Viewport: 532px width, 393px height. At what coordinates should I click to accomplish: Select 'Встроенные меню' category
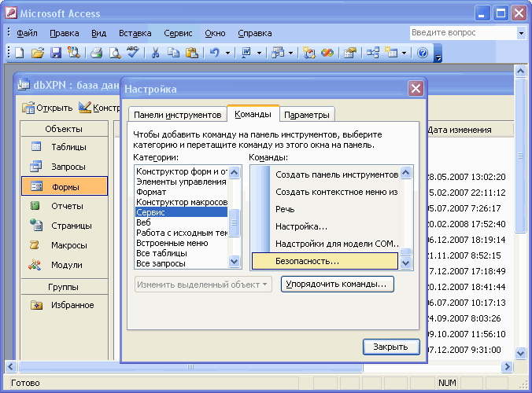coord(182,243)
